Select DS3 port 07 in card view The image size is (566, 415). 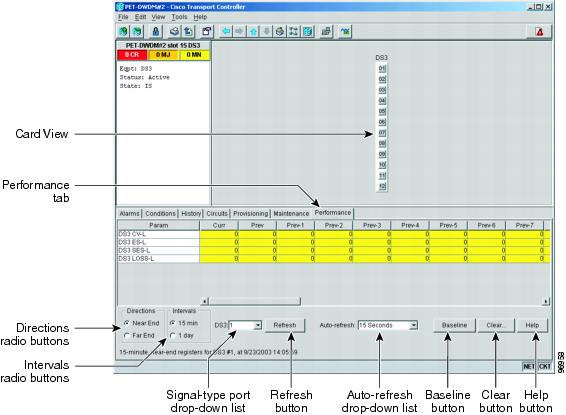[382, 133]
